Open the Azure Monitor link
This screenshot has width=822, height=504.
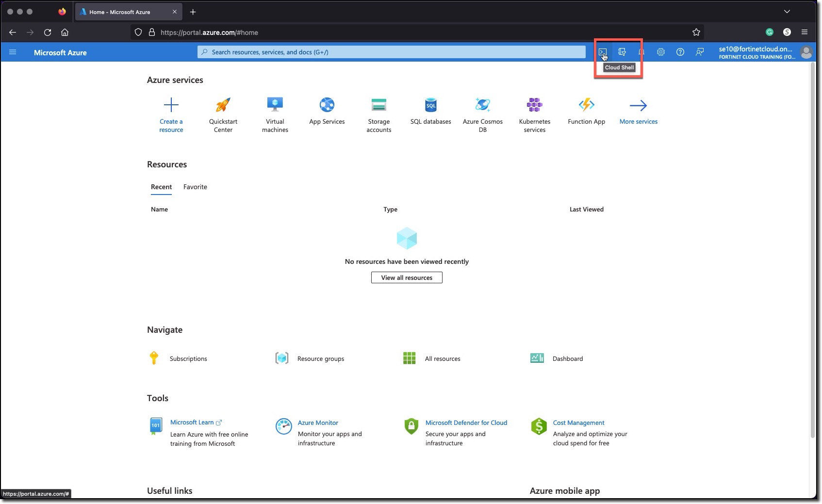pos(318,423)
